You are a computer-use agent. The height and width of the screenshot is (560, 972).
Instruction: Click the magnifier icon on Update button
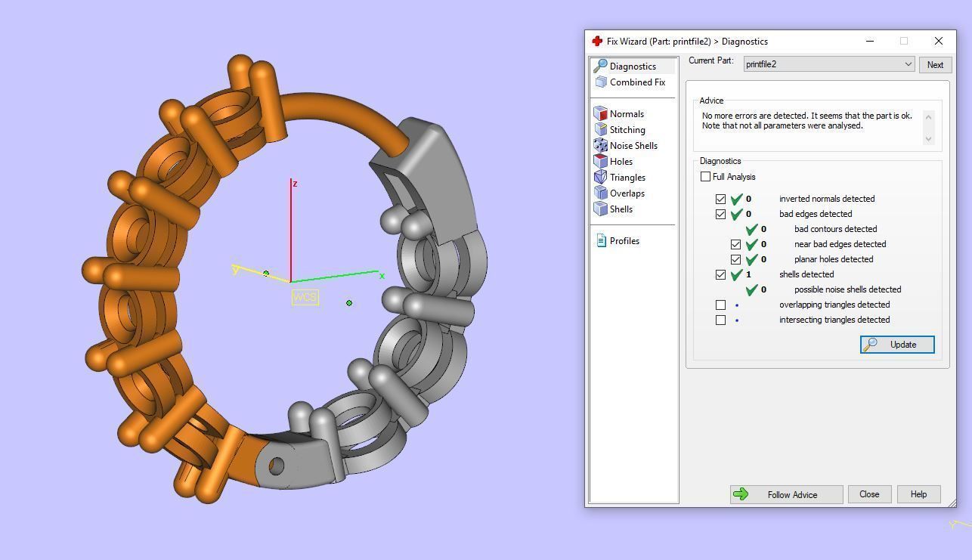pos(871,345)
